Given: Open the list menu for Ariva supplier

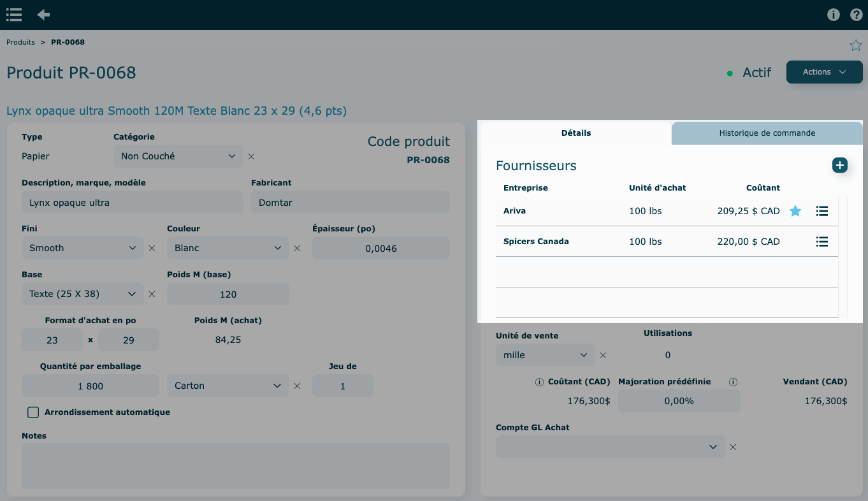Looking at the screenshot, I should click(x=821, y=211).
